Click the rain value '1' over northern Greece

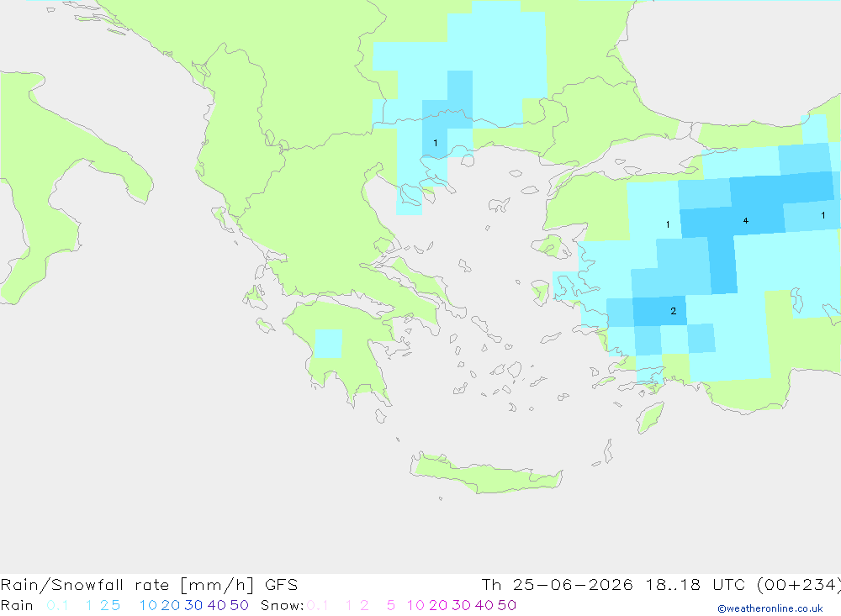pos(436,143)
